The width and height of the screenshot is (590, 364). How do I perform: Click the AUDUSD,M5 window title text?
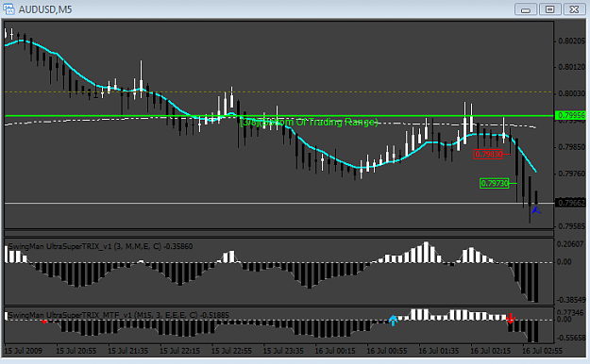45,9
